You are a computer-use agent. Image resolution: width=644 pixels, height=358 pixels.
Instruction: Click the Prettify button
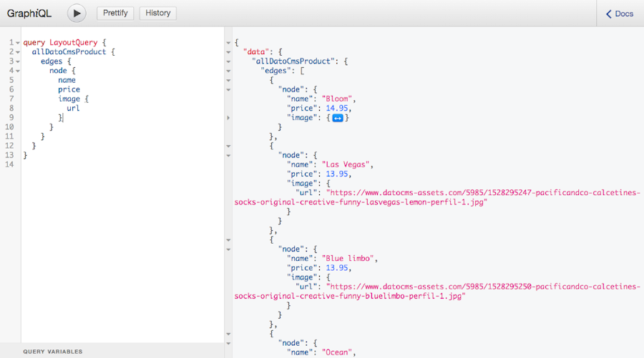[115, 13]
